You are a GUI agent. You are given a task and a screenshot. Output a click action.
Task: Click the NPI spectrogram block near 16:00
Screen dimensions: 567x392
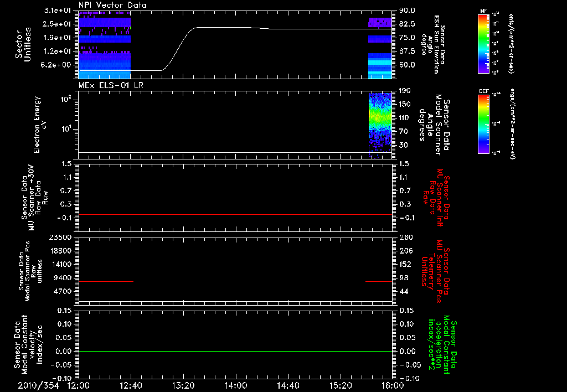[380, 48]
